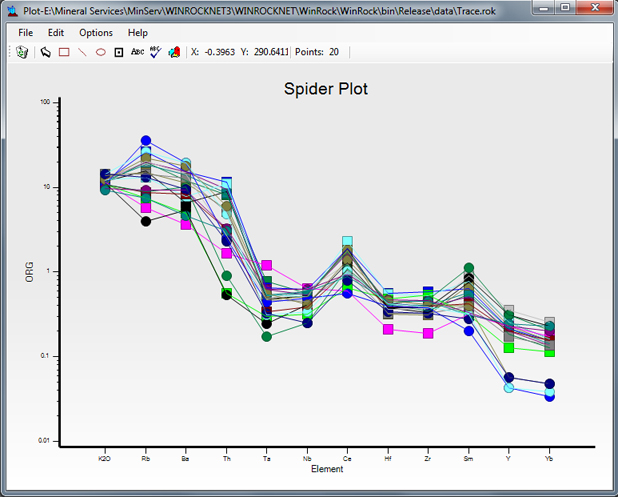Select the magenta square point at Ta
The height and width of the screenshot is (497, 618).
pos(267,265)
